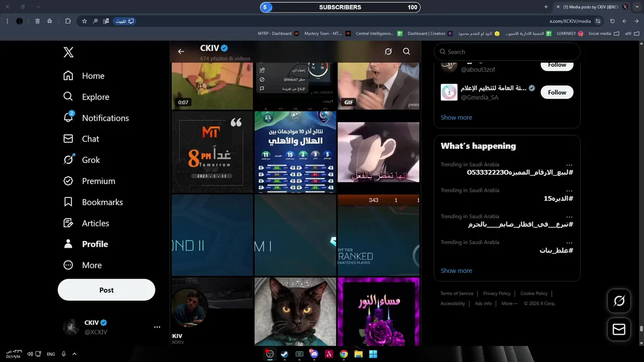The image size is (644, 362).
Task: Open Steam from the taskbar
Action: click(x=284, y=354)
